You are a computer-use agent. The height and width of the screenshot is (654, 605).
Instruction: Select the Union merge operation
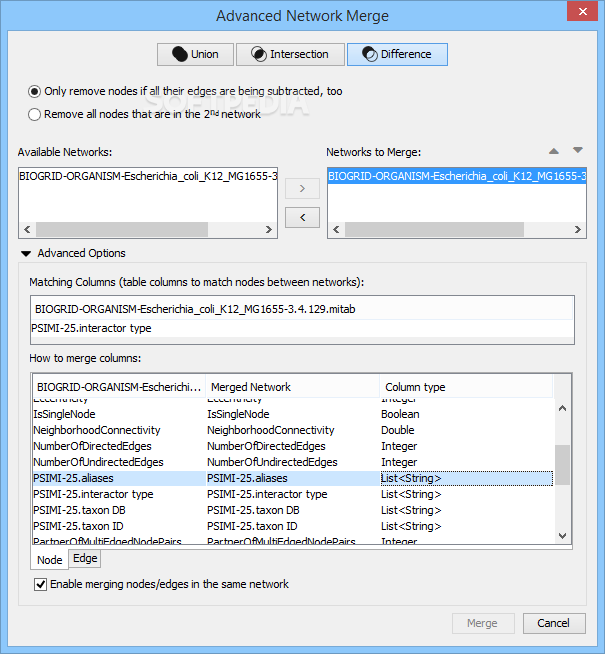coord(195,54)
